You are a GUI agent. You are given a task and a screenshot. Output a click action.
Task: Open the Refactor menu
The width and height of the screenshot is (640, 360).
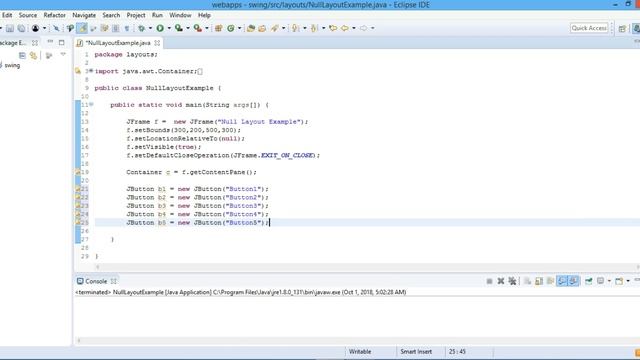point(55,15)
